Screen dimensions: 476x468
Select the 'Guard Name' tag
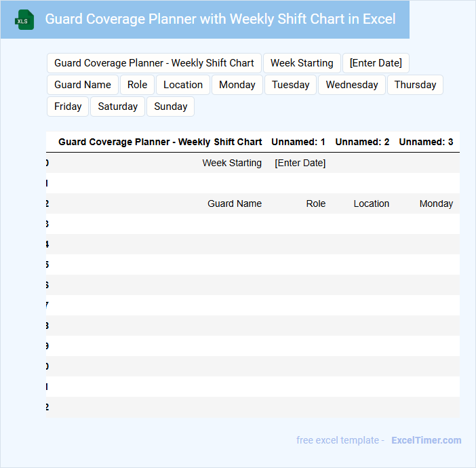tap(83, 85)
